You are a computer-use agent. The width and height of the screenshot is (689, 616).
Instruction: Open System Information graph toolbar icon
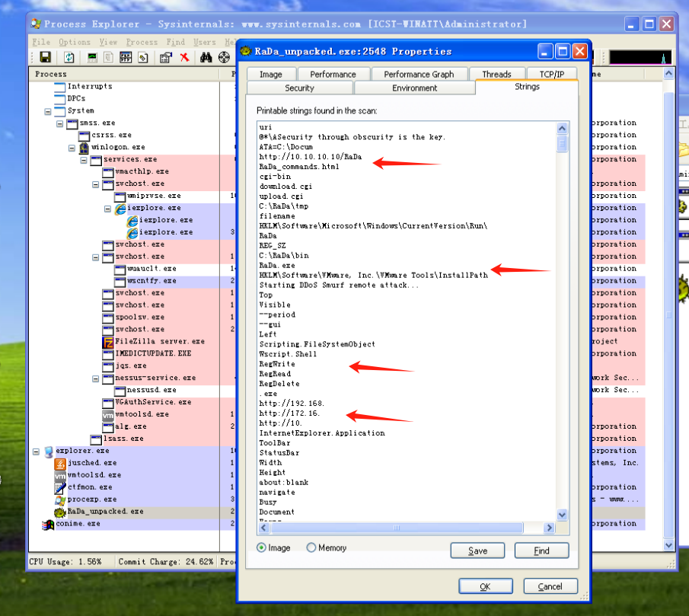[x=92, y=57]
